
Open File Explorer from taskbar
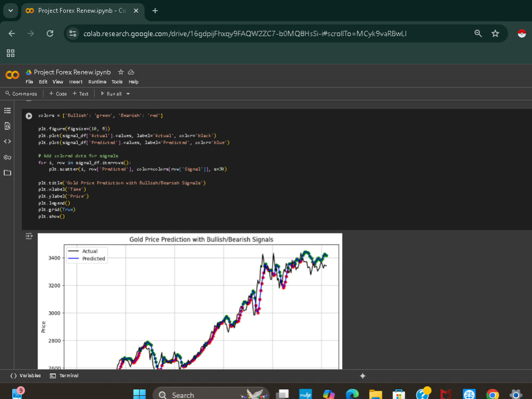(x=375, y=394)
